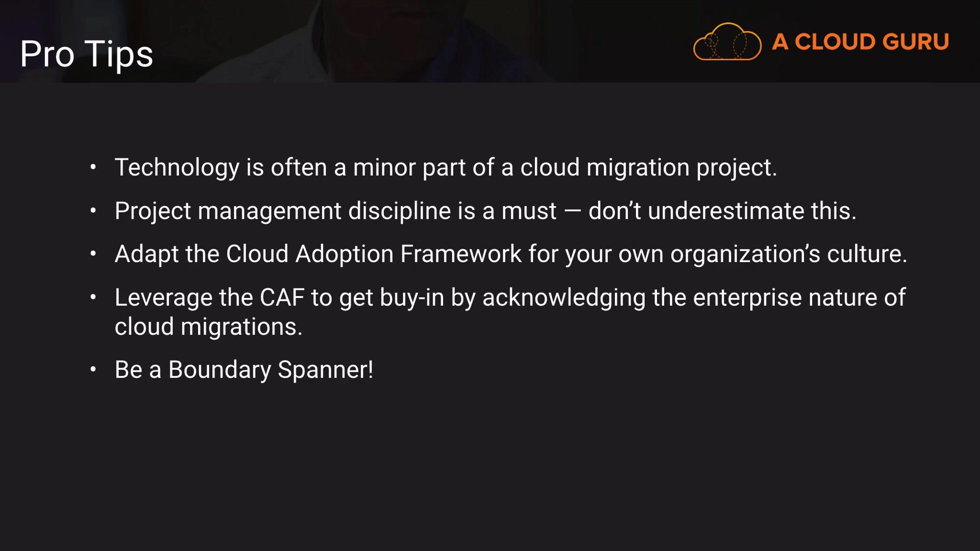Click the word "Technology" in first bullet
980x551 pixels.
pyautogui.click(x=177, y=167)
